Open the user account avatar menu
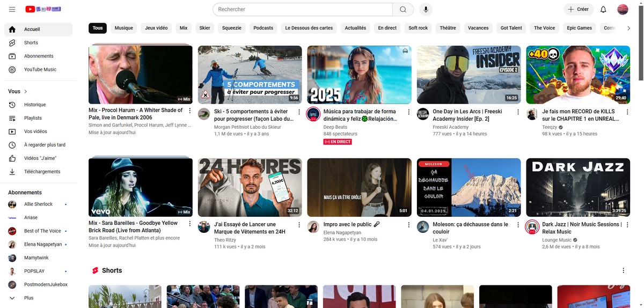 tap(623, 9)
